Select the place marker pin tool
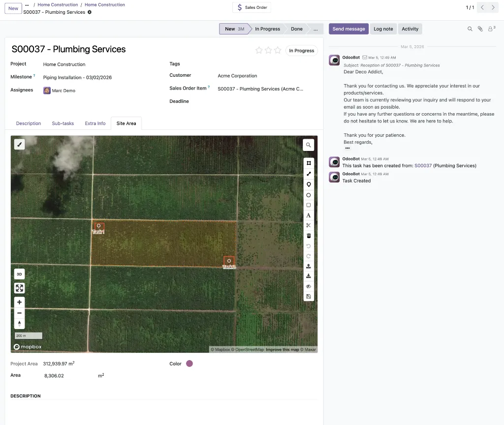 pos(309,184)
